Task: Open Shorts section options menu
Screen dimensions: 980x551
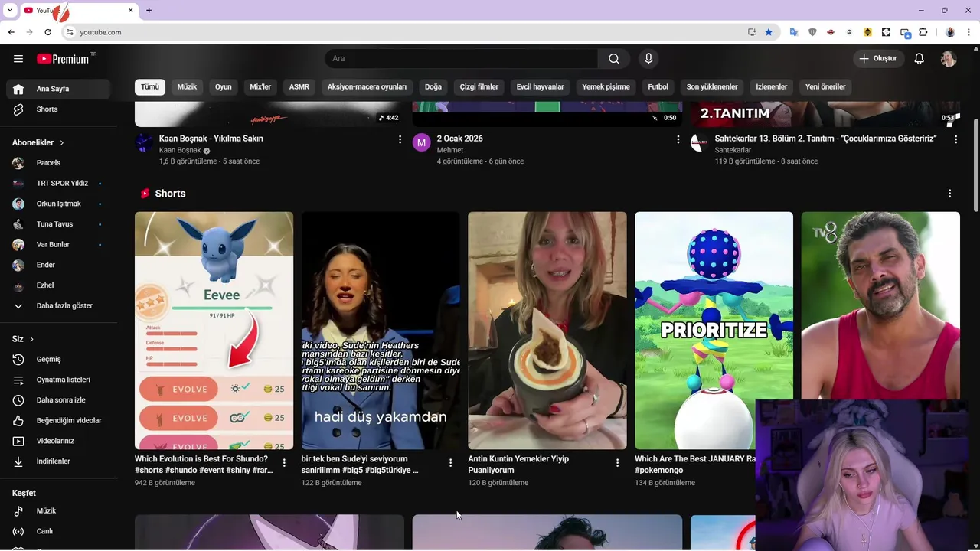Action: (949, 194)
